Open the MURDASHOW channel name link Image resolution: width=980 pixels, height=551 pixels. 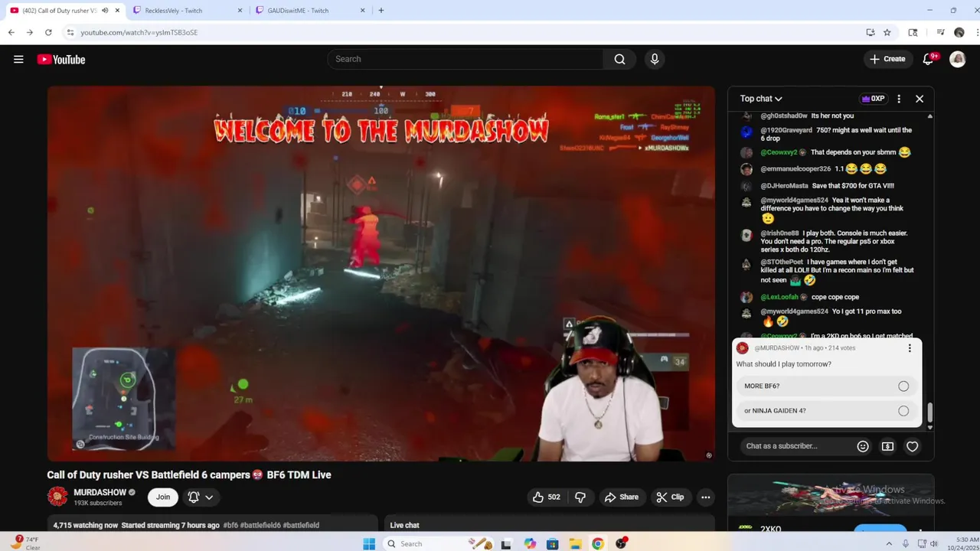click(100, 493)
